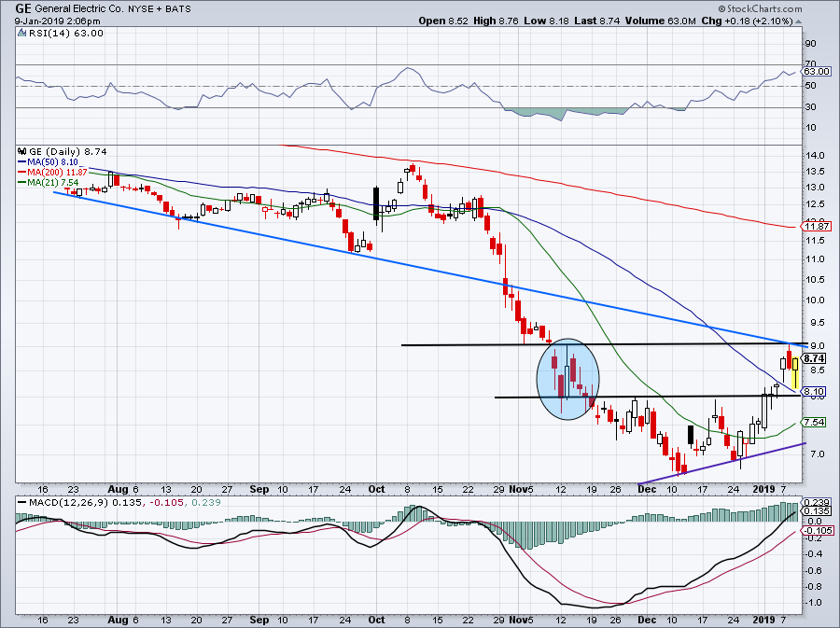Click the green 7.54 price tag on the right axis
This screenshot has width=840, height=628.
click(814, 423)
